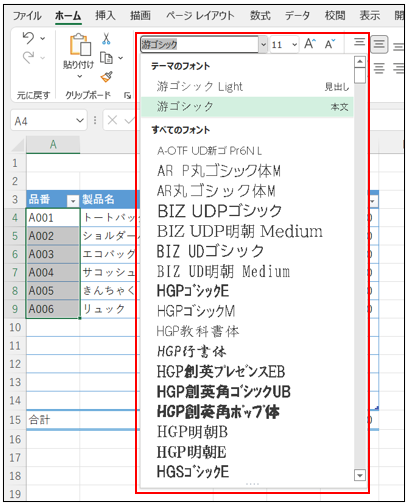Select column A header
The image size is (406, 503).
[x=53, y=145]
